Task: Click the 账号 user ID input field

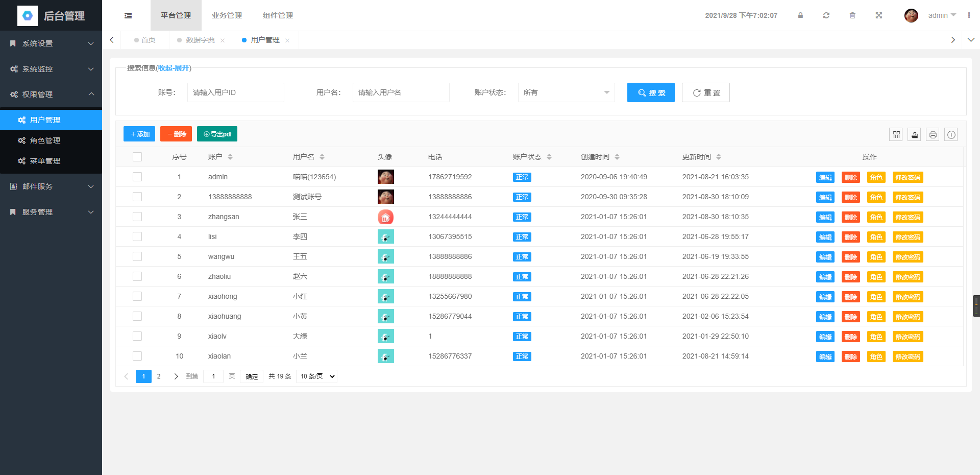Action: [236, 92]
